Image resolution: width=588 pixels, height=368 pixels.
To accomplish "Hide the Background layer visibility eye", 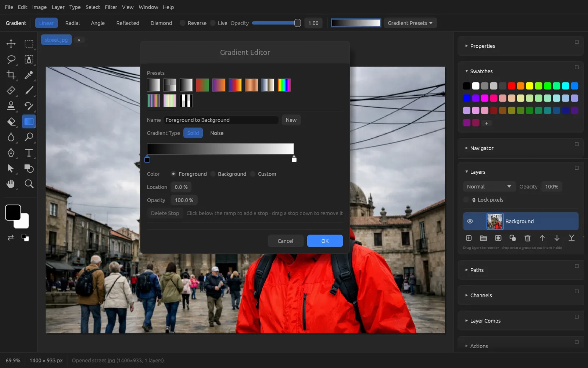I will (470, 221).
